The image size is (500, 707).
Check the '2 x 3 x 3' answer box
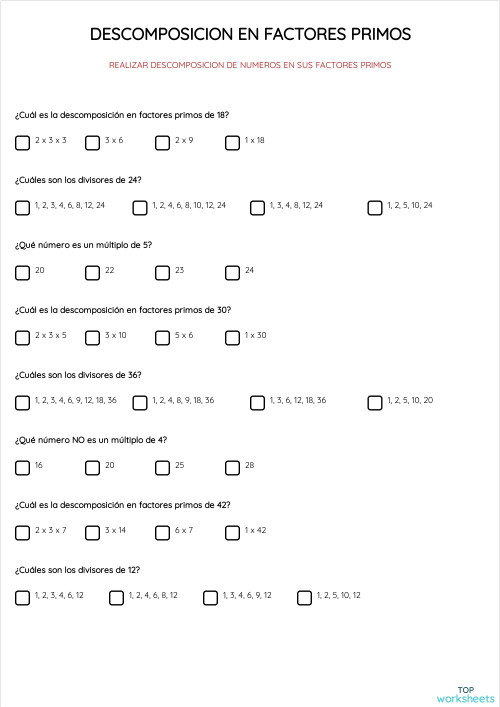23,143
